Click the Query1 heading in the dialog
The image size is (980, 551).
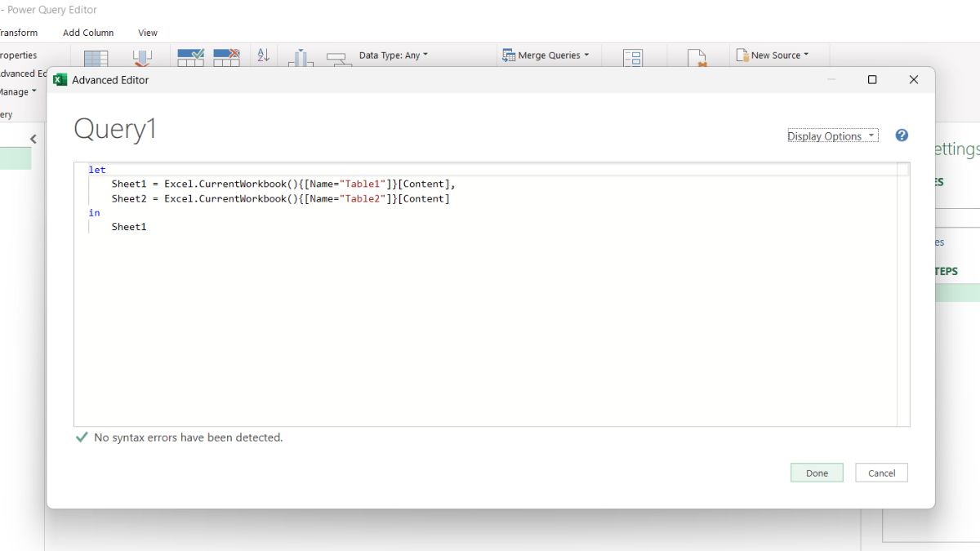(x=115, y=129)
